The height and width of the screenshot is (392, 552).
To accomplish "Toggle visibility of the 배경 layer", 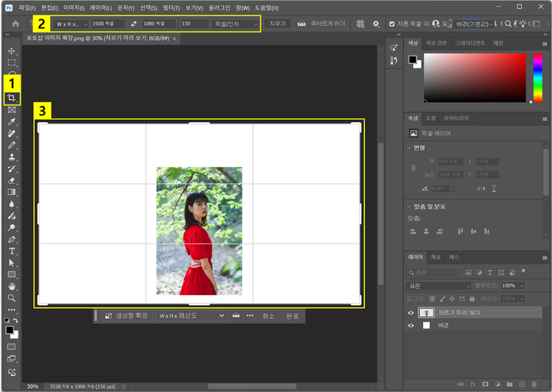I will [411, 325].
